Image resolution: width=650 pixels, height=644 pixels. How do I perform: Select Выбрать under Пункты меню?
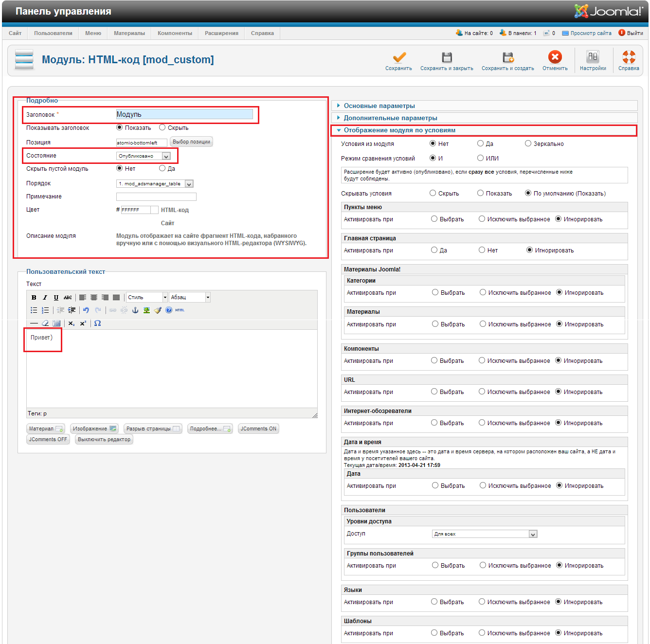point(434,219)
